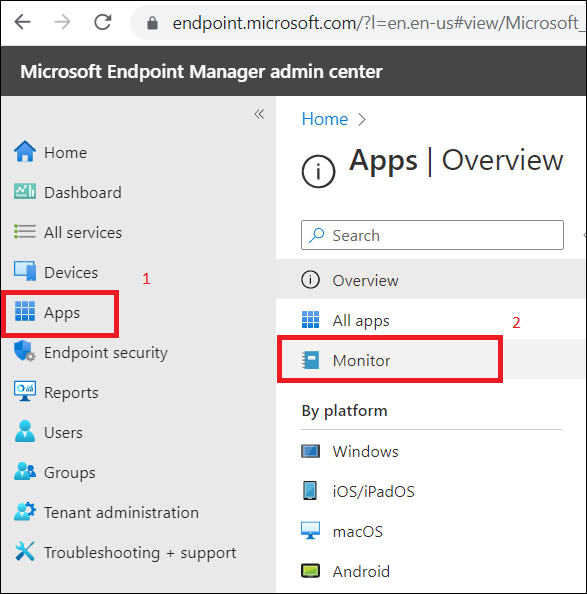The image size is (587, 594).
Task: Click the Troubleshooting + support tools icon
Action: click(25, 551)
